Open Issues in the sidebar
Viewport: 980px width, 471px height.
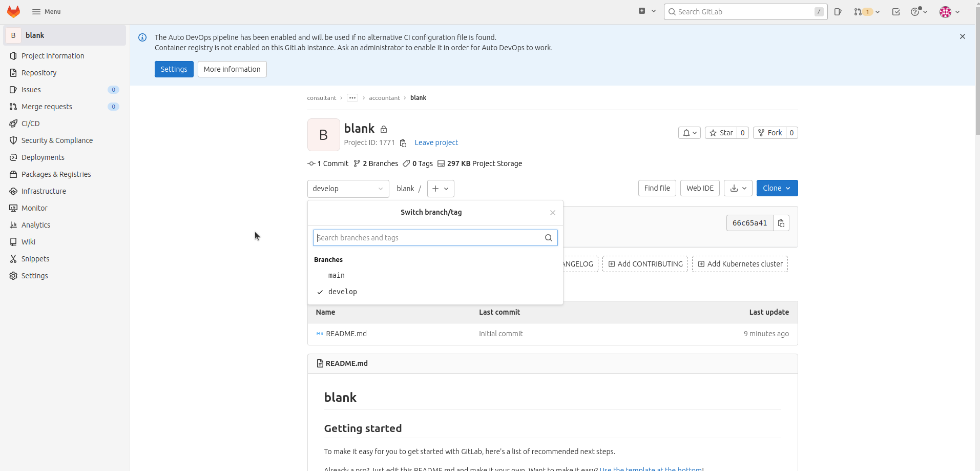[x=65, y=90]
